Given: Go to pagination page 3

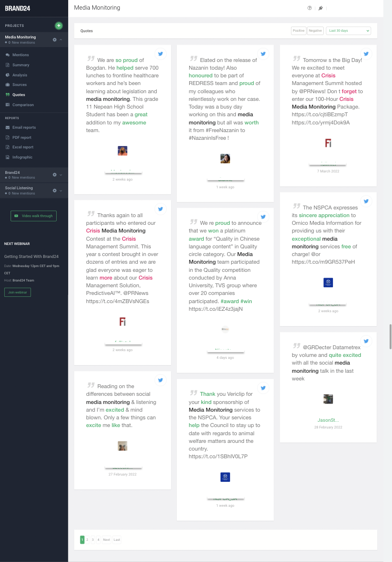Looking at the screenshot, I should (x=93, y=540).
